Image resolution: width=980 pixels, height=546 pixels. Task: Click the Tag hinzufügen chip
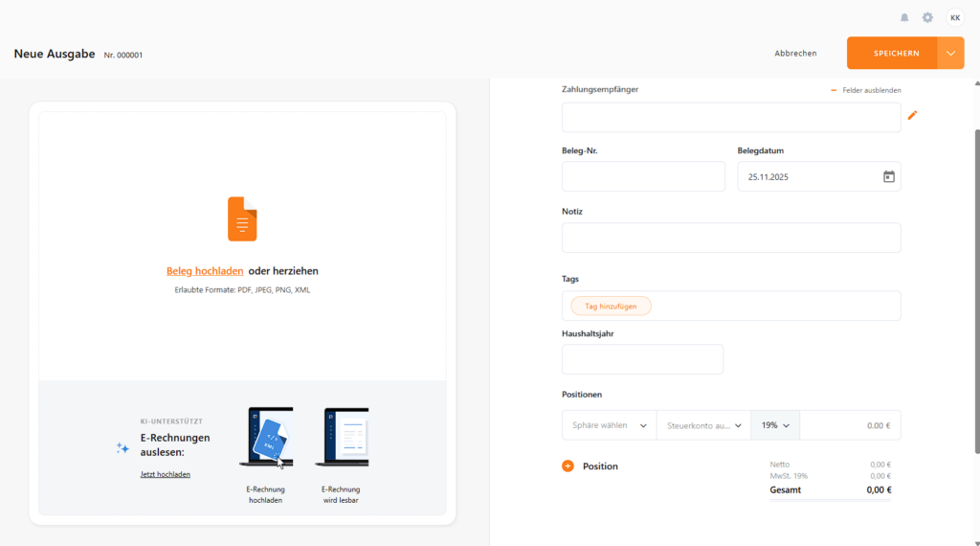click(x=611, y=306)
